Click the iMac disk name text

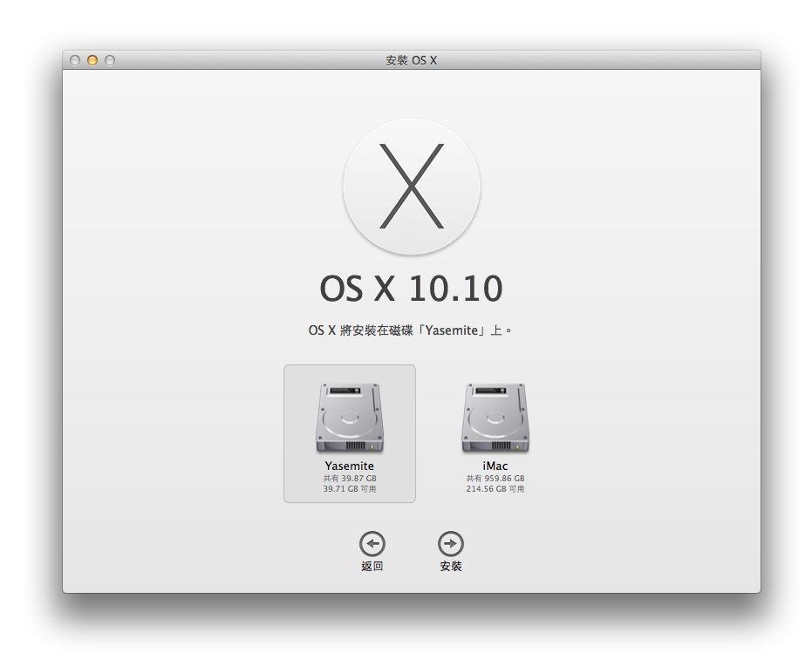tap(495, 466)
